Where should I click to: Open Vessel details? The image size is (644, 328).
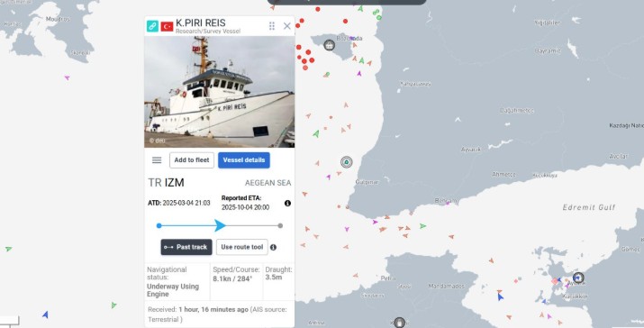point(244,160)
